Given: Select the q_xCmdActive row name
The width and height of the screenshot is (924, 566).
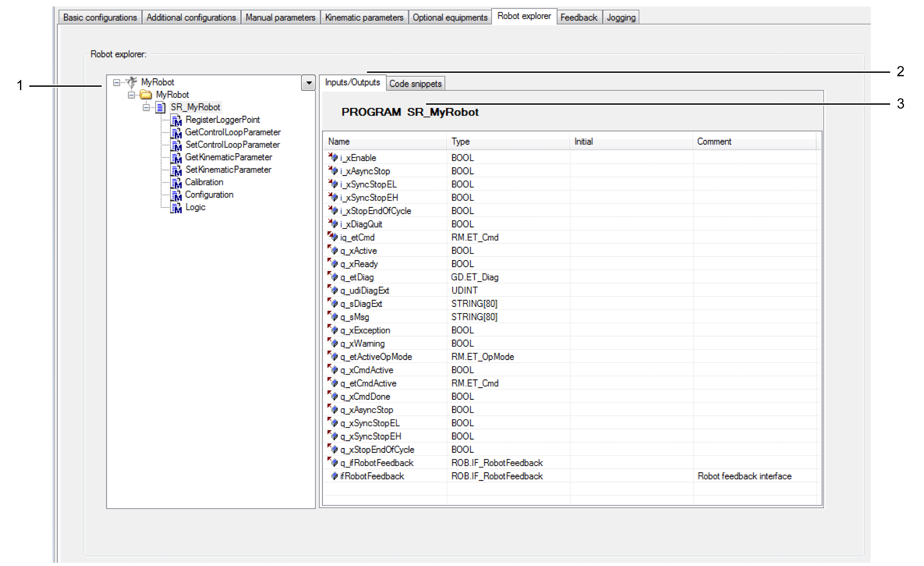Looking at the screenshot, I should click(x=366, y=370).
